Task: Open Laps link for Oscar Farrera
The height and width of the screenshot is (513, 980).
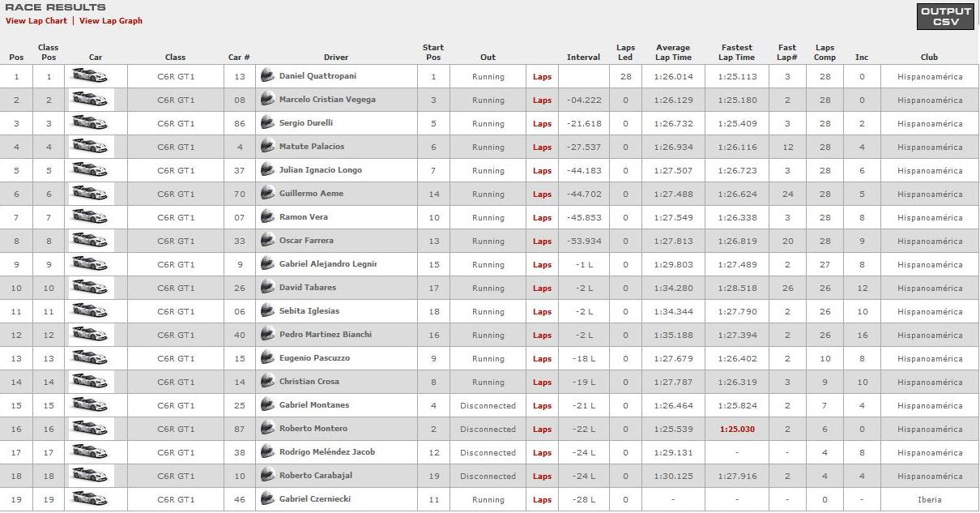Action: [542, 242]
